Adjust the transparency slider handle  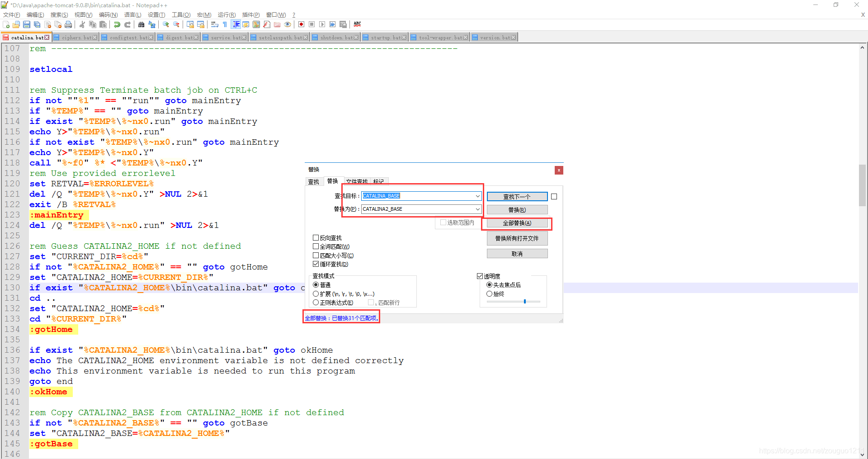tap(525, 301)
